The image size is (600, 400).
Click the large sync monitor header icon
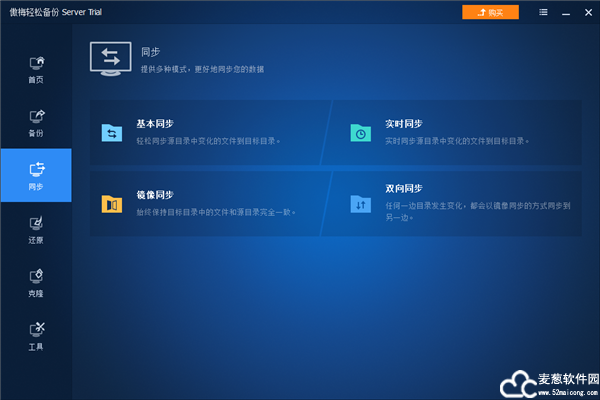(x=110, y=59)
